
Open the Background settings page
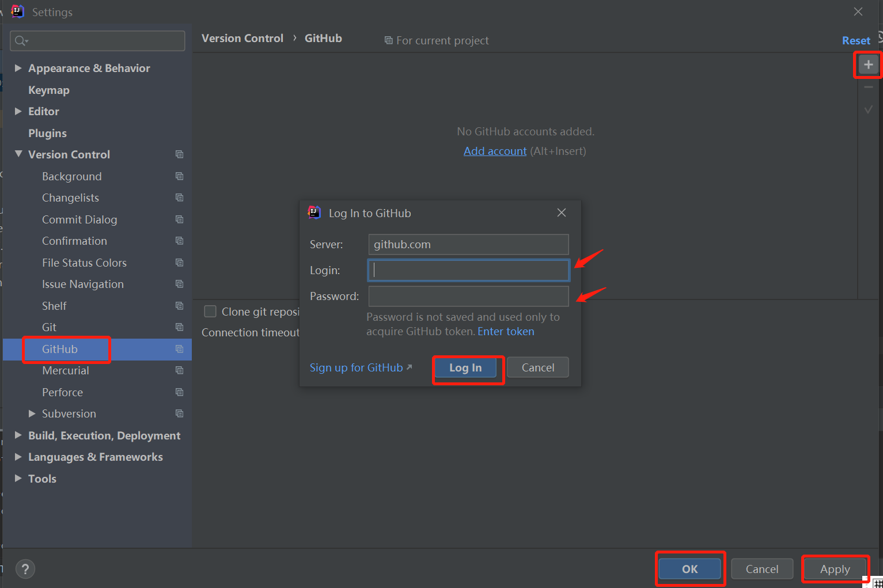pyautogui.click(x=71, y=176)
